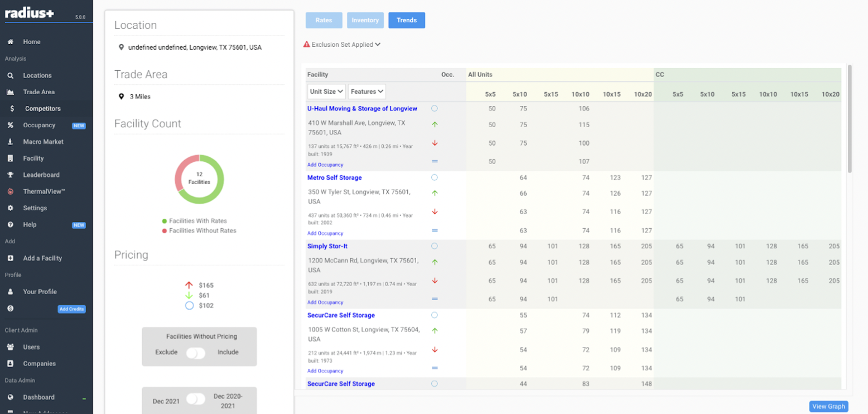Click the Your Profile person icon
This screenshot has height=414, width=868.
(10, 292)
